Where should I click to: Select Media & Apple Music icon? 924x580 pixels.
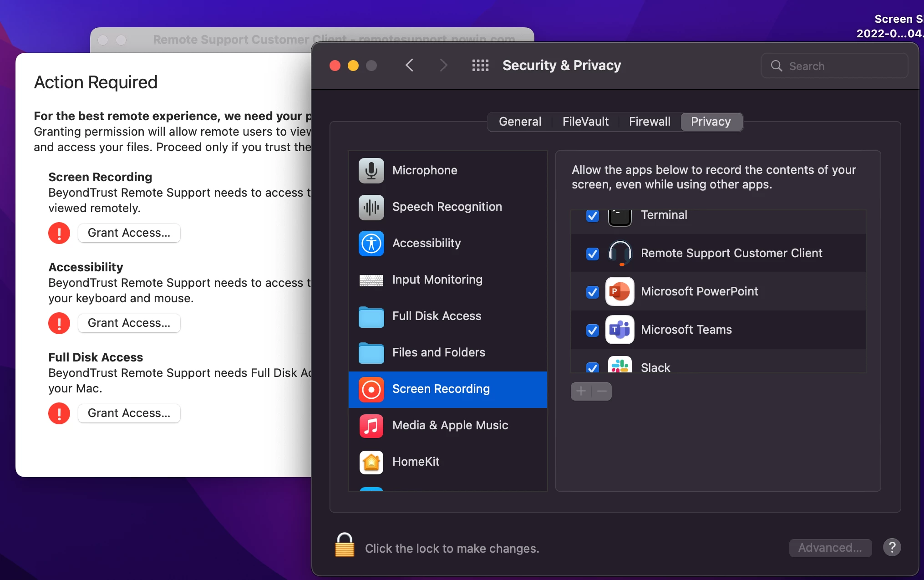371,426
